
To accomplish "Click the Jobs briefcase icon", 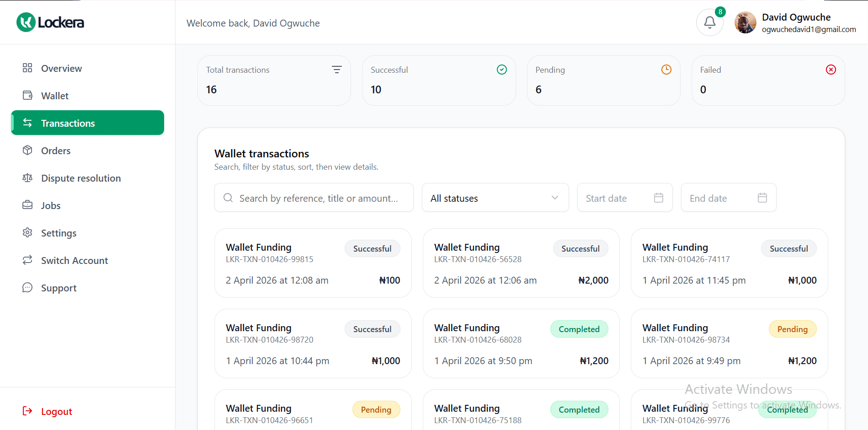I will [x=27, y=205].
